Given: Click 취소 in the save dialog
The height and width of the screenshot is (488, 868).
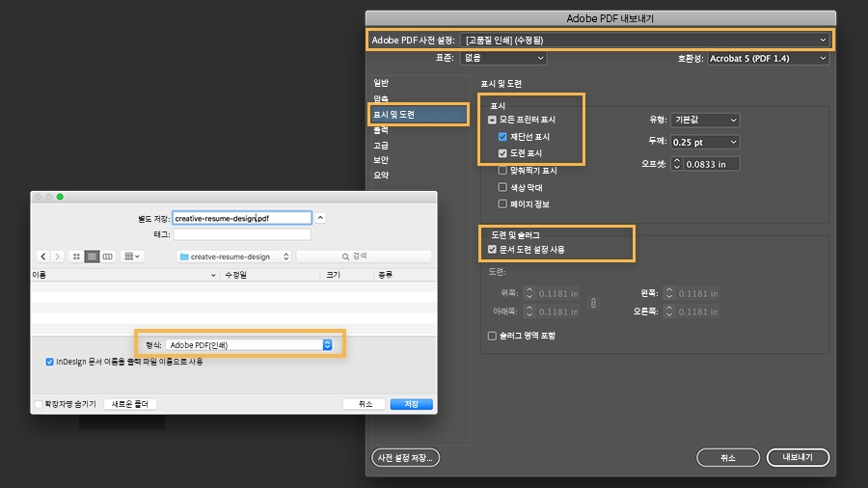Looking at the screenshot, I should [365, 404].
